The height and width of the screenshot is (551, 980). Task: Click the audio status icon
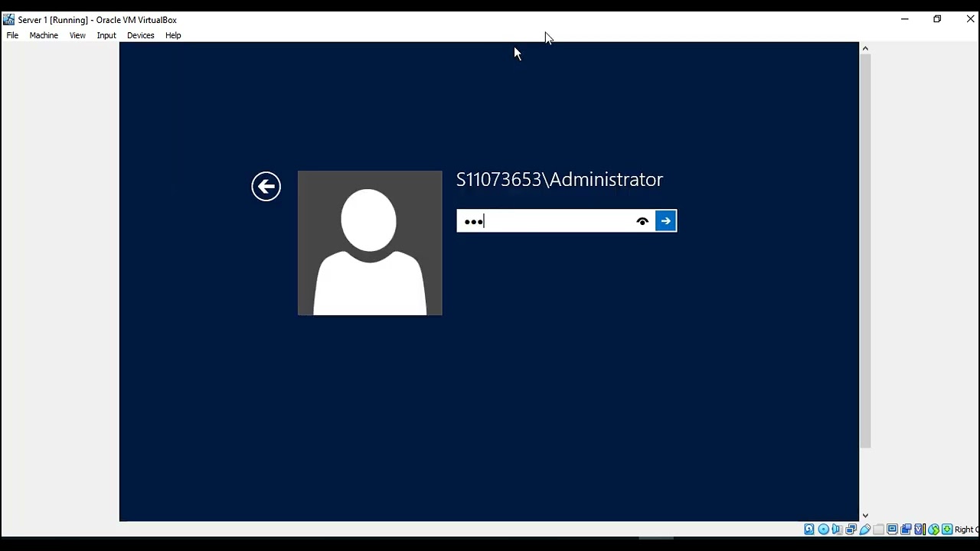tap(837, 529)
